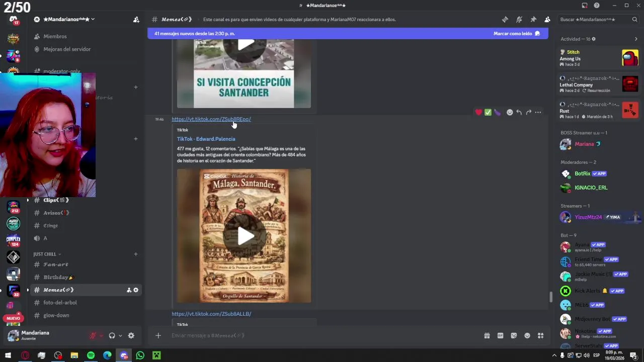Open add reaction smiley on message toolbar
This screenshot has height=362, width=644.
pyautogui.click(x=510, y=112)
